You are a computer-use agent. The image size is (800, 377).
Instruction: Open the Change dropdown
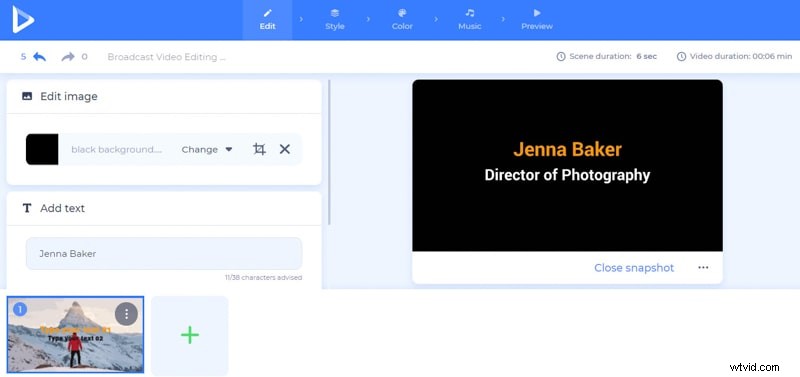[x=207, y=149]
